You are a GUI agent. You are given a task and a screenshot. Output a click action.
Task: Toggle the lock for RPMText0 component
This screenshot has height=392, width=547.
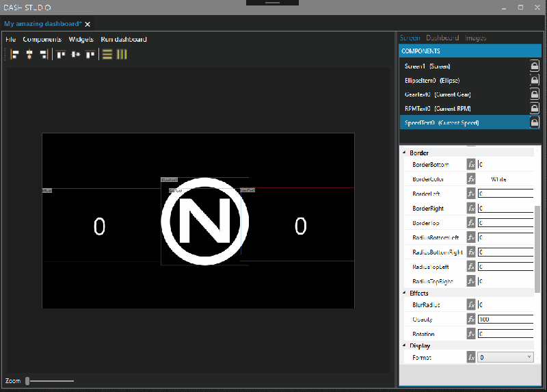pyautogui.click(x=535, y=109)
